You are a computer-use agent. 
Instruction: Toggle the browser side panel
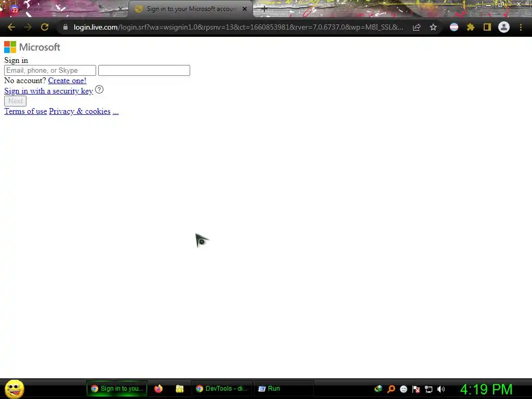487,27
